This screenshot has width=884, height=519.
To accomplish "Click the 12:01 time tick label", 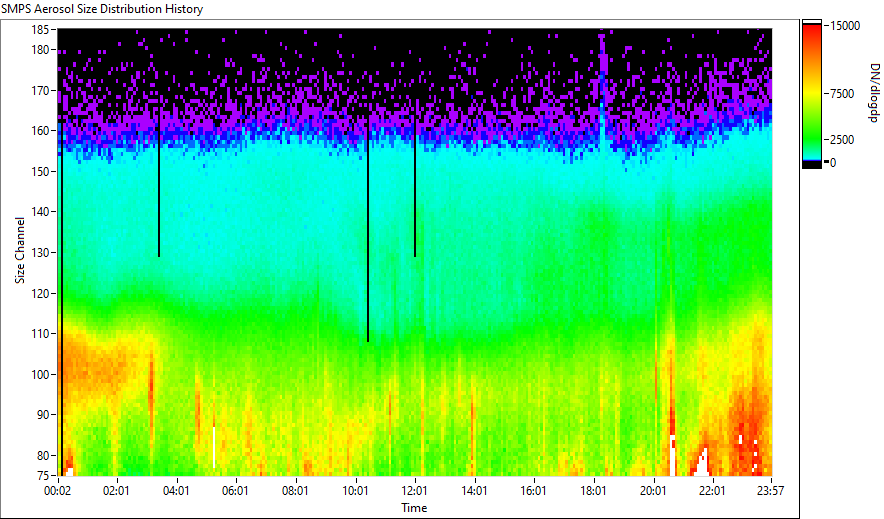I will 415,491.
